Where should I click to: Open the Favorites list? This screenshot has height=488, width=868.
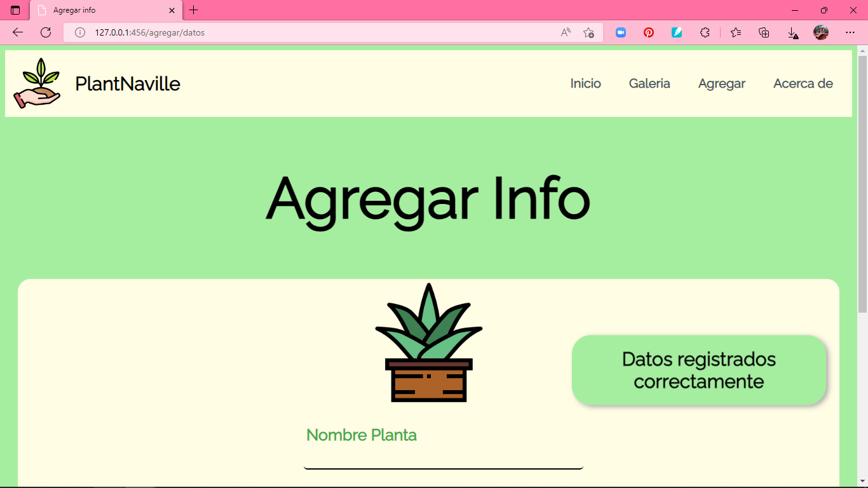735,32
